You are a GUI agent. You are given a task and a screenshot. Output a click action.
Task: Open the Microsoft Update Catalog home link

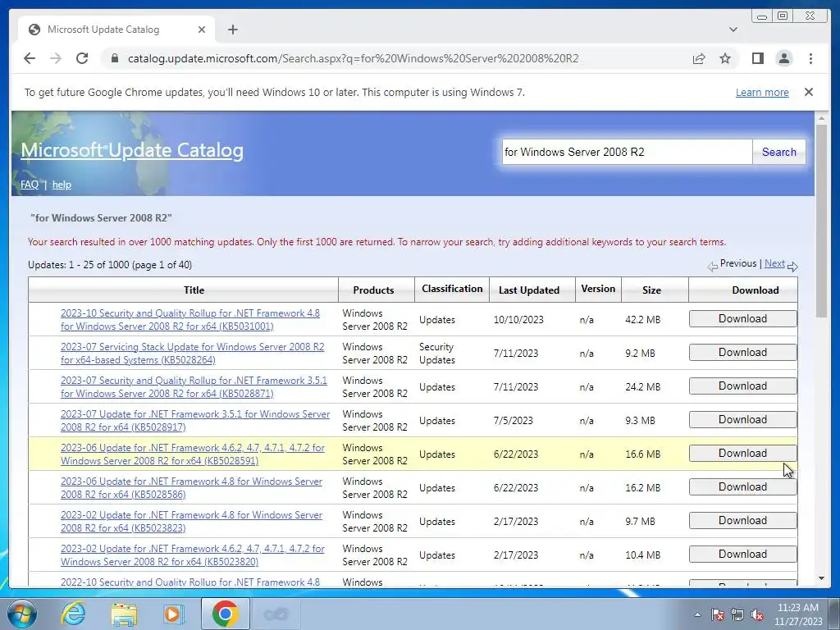coord(132,151)
